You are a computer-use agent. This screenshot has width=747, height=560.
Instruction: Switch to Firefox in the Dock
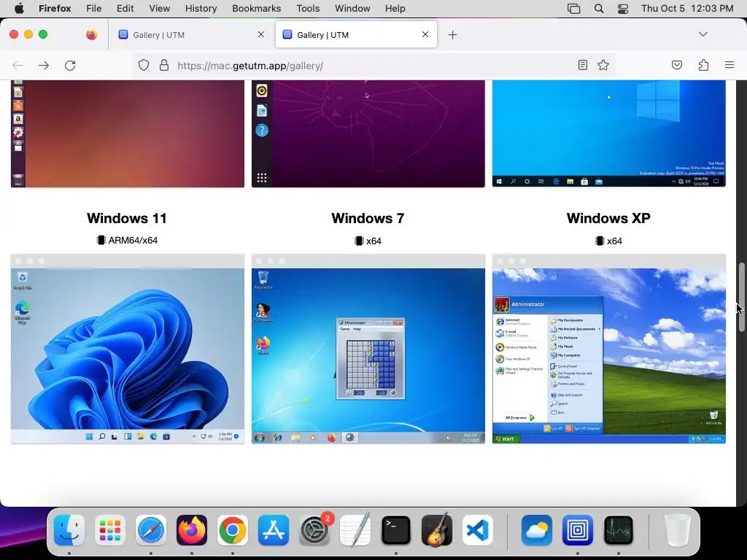coord(192,530)
